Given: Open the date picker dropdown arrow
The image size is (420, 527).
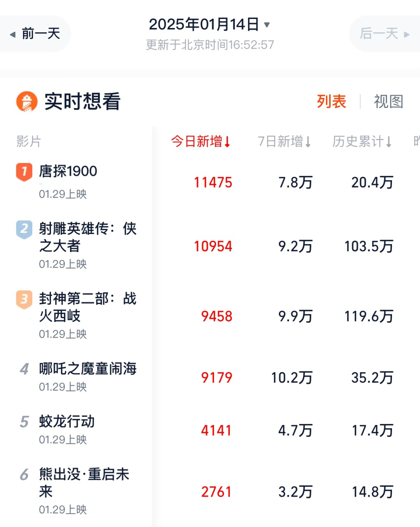Looking at the screenshot, I should tap(267, 25).
